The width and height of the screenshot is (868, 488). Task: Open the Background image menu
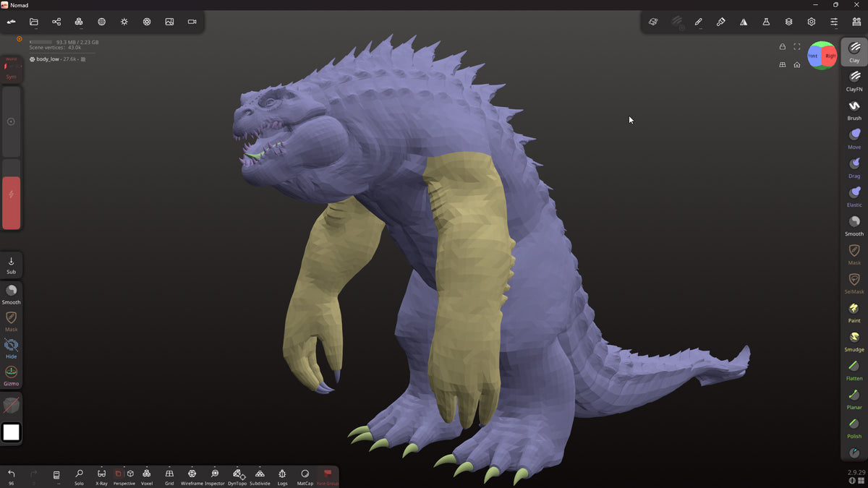point(169,22)
